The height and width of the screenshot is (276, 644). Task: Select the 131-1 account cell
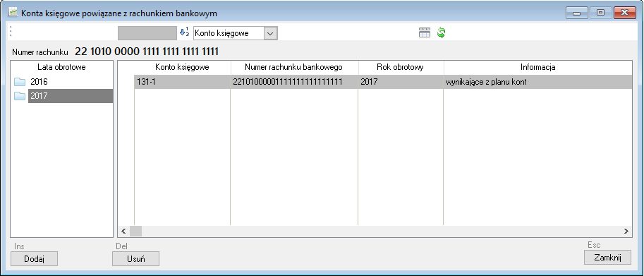click(x=183, y=82)
